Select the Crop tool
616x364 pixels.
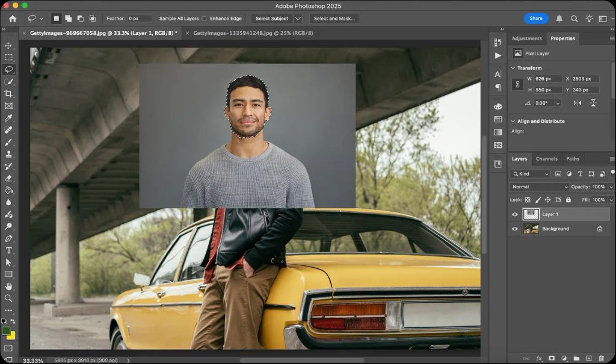(8, 94)
